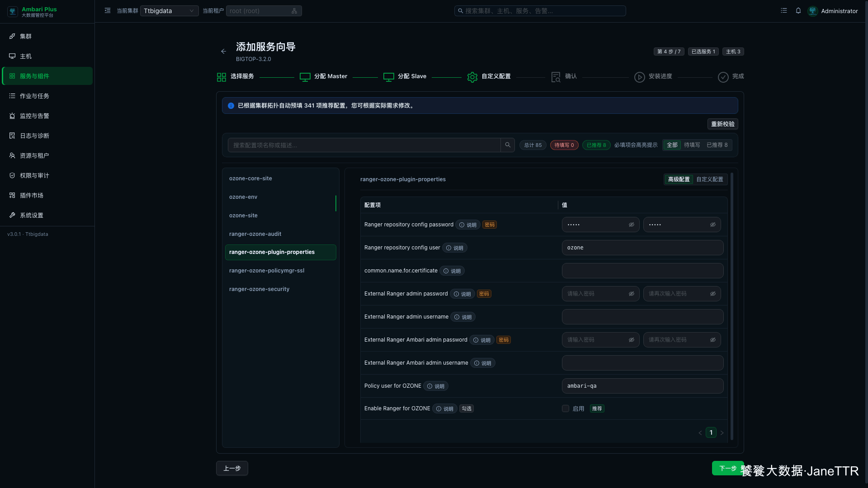
Task: Open ozone-env config file
Action: 280,197
